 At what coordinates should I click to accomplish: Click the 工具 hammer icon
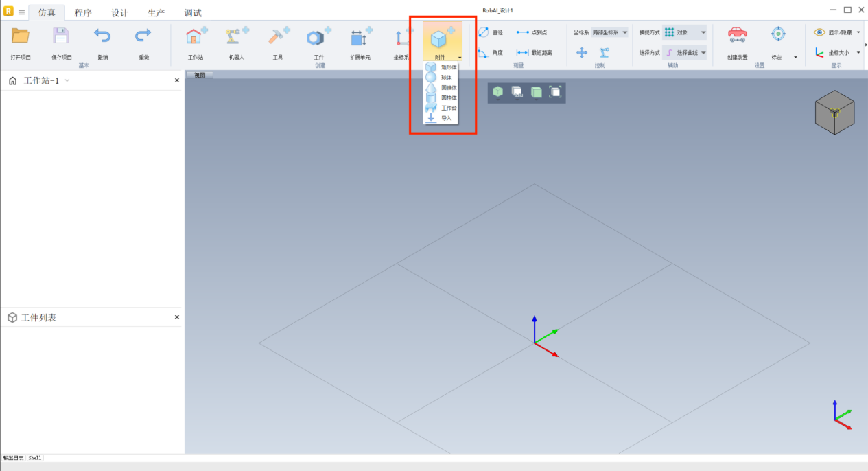click(x=278, y=37)
